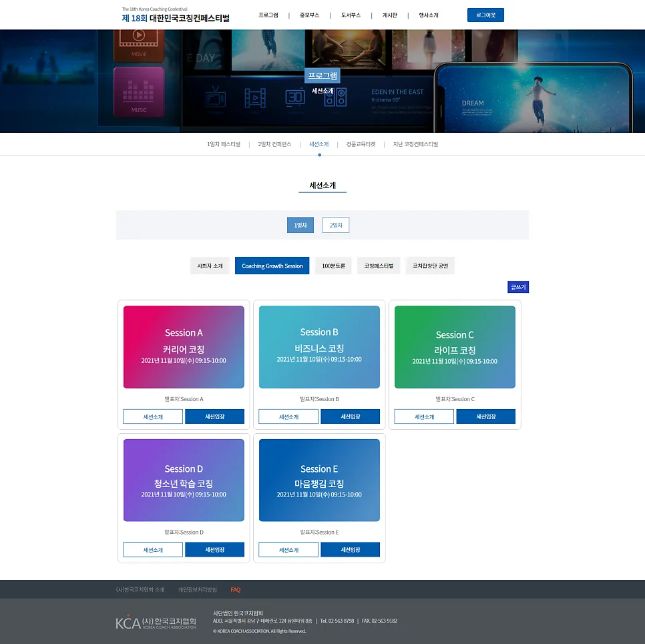Open the 100분토론 category tab
The height and width of the screenshot is (644, 645).
pyautogui.click(x=334, y=266)
